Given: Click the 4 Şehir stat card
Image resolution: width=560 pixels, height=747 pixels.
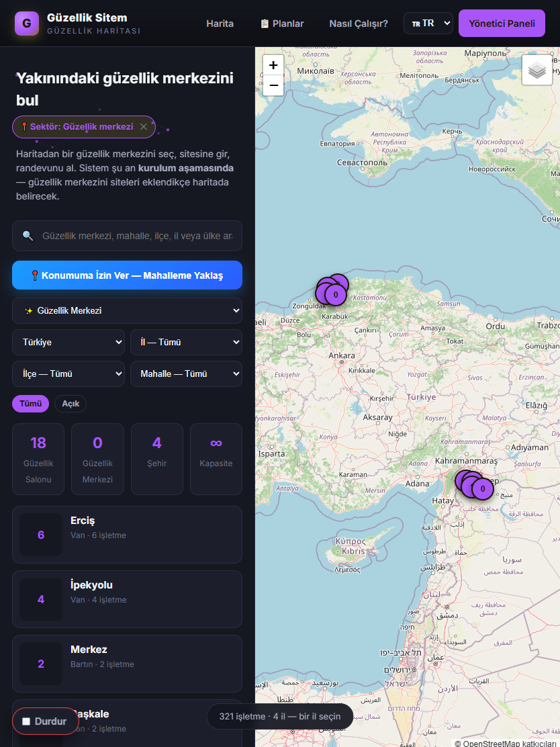Looking at the screenshot, I should pyautogui.click(x=156, y=459).
